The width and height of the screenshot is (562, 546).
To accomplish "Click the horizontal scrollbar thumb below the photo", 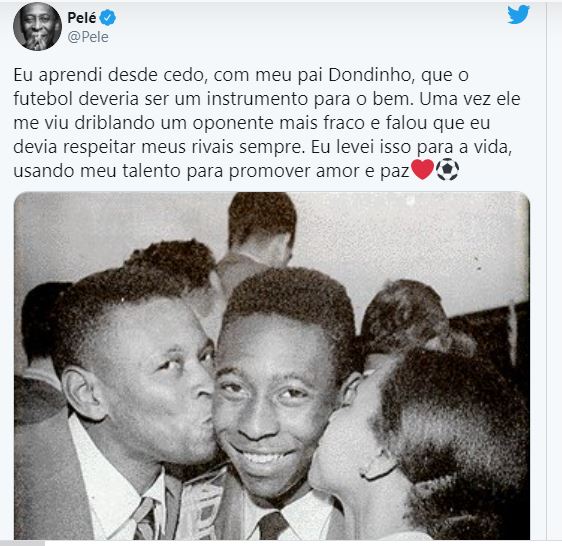I will click(x=22, y=543).
